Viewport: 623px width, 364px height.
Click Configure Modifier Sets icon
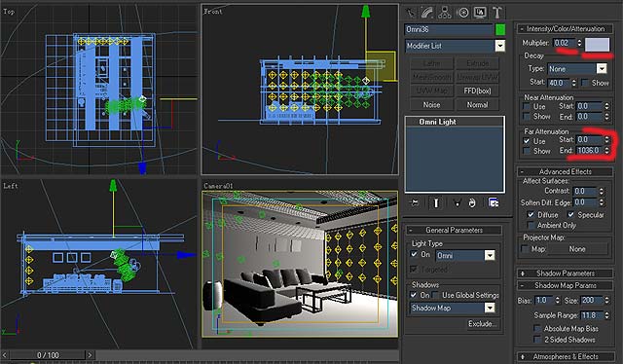coord(494,203)
